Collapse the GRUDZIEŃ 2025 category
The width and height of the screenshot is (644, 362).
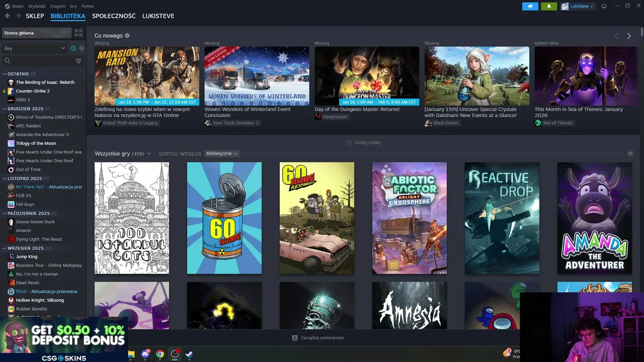[x=4, y=109]
